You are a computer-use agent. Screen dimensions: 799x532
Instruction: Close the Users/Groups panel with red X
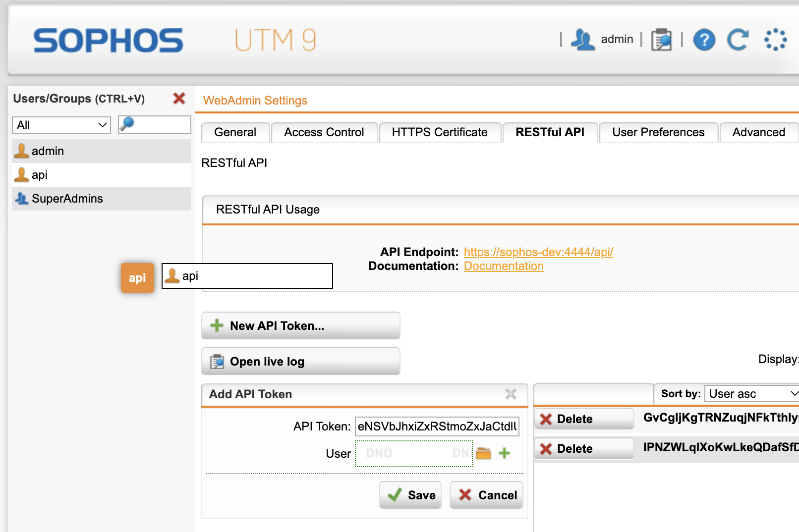point(179,99)
